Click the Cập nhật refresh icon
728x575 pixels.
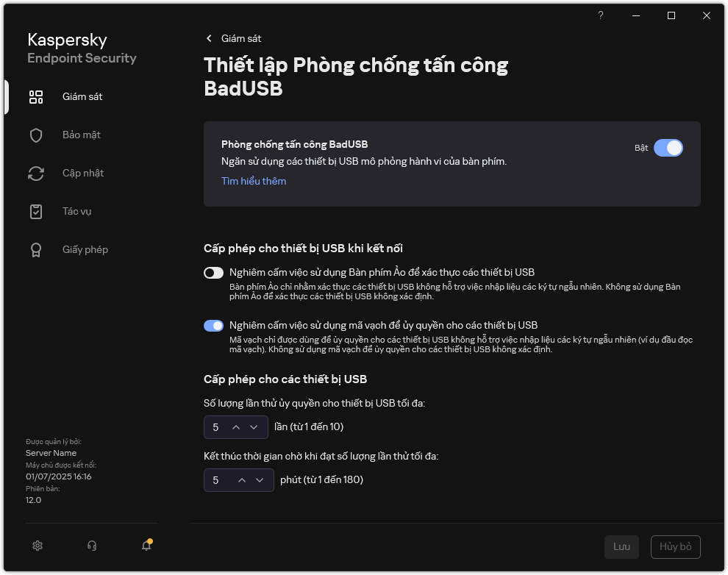pyautogui.click(x=36, y=174)
